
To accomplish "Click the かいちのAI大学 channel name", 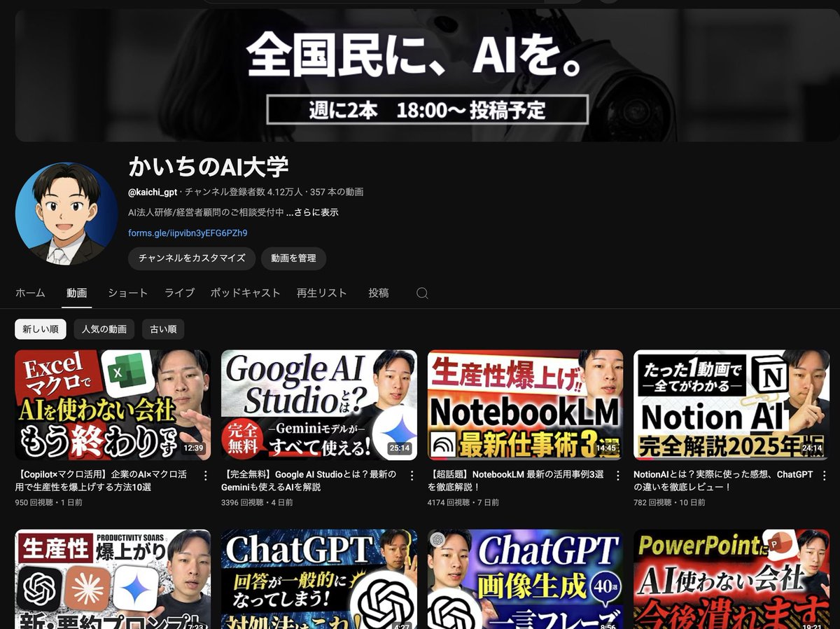I will [209, 167].
